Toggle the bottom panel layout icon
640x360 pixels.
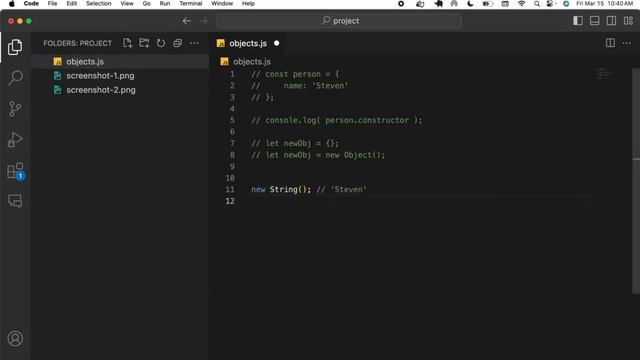pos(595,21)
